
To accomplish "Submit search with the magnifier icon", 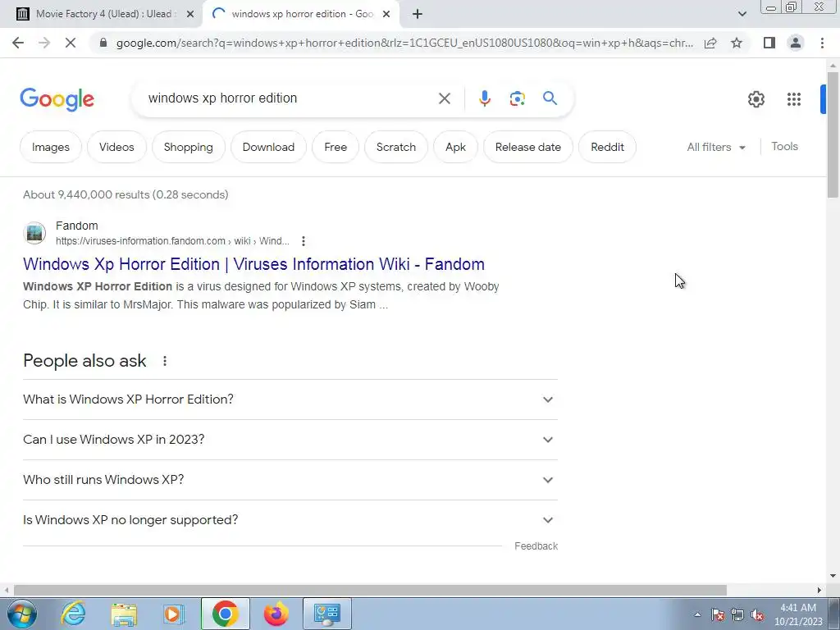I will pyautogui.click(x=550, y=98).
